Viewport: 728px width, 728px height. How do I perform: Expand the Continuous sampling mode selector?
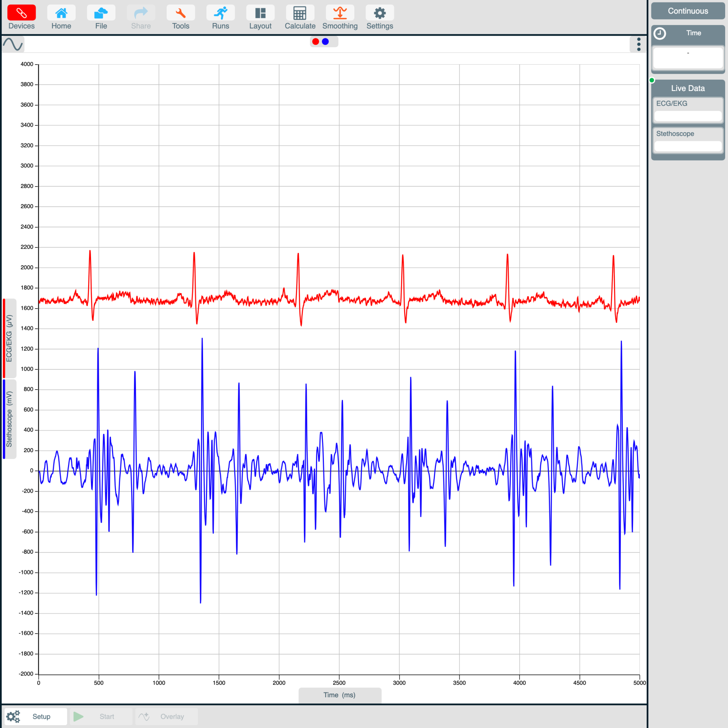click(x=688, y=11)
